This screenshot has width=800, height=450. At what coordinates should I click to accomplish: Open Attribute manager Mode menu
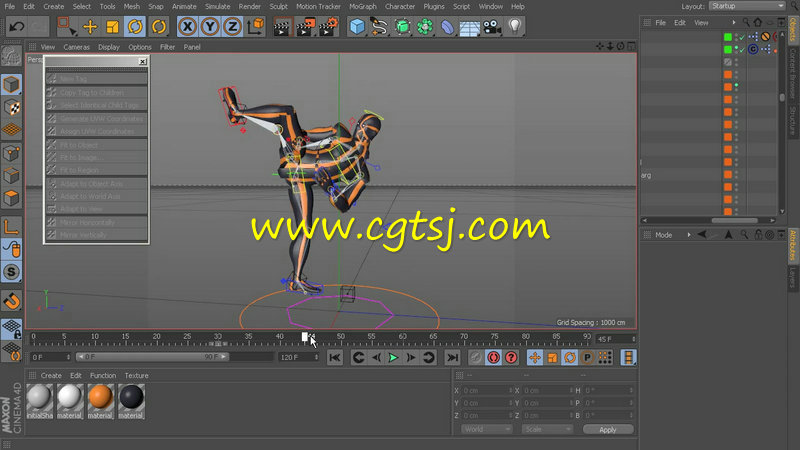(x=663, y=235)
